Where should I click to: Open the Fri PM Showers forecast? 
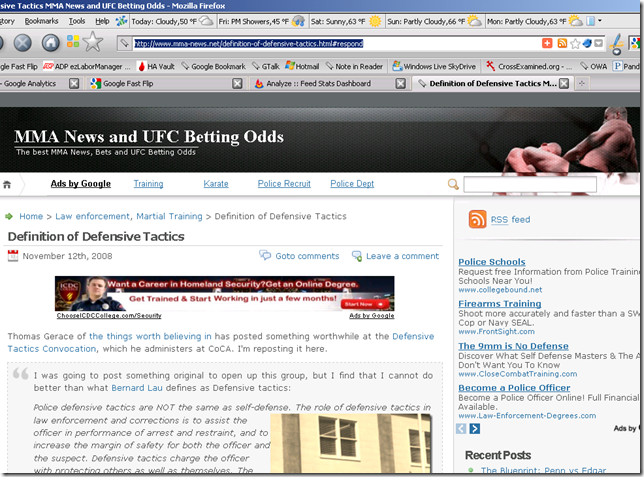(262, 21)
